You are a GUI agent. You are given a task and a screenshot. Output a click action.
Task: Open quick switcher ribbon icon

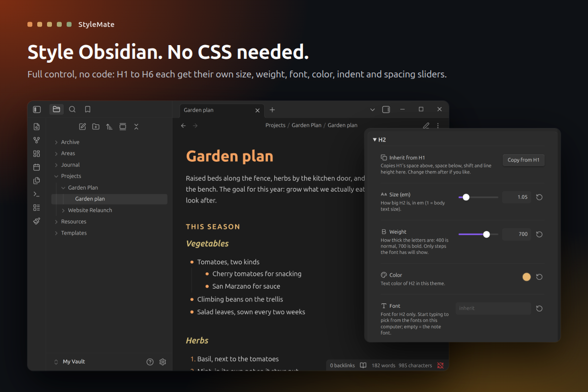pos(37,127)
